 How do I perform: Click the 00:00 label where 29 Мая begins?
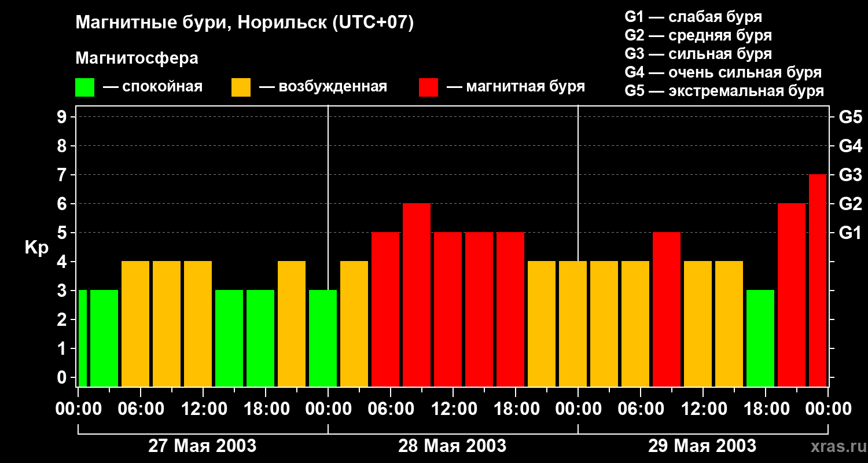[x=578, y=409]
